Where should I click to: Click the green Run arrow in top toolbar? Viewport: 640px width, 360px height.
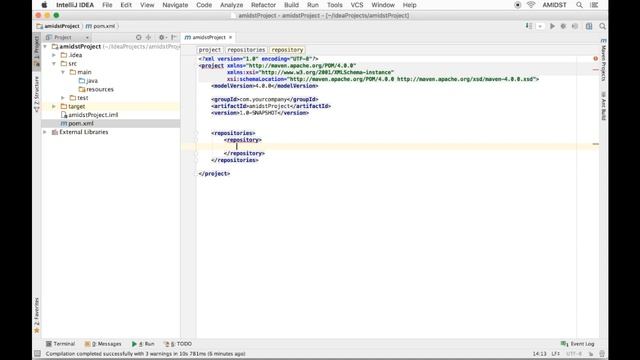tap(552, 26)
